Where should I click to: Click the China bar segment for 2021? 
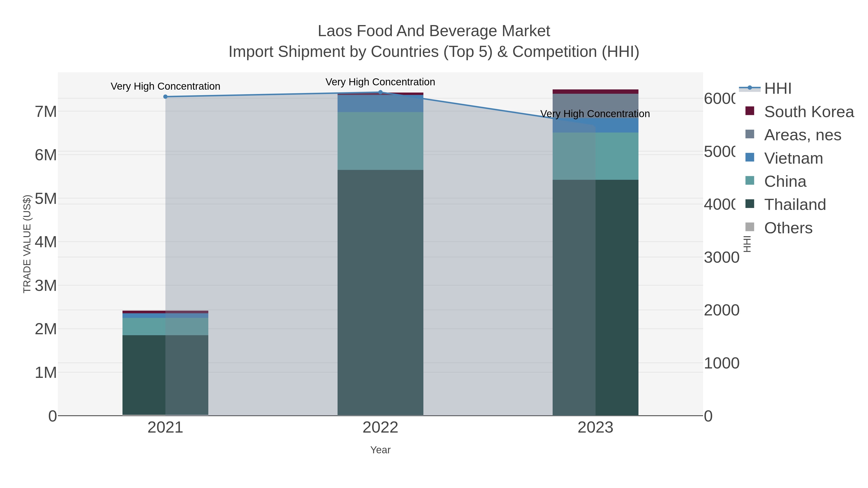pos(165,326)
